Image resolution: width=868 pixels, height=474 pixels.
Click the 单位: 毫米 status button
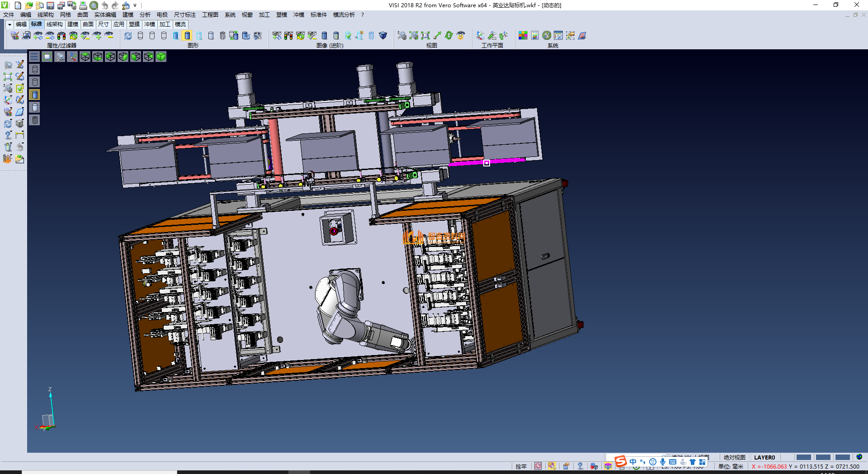731,466
